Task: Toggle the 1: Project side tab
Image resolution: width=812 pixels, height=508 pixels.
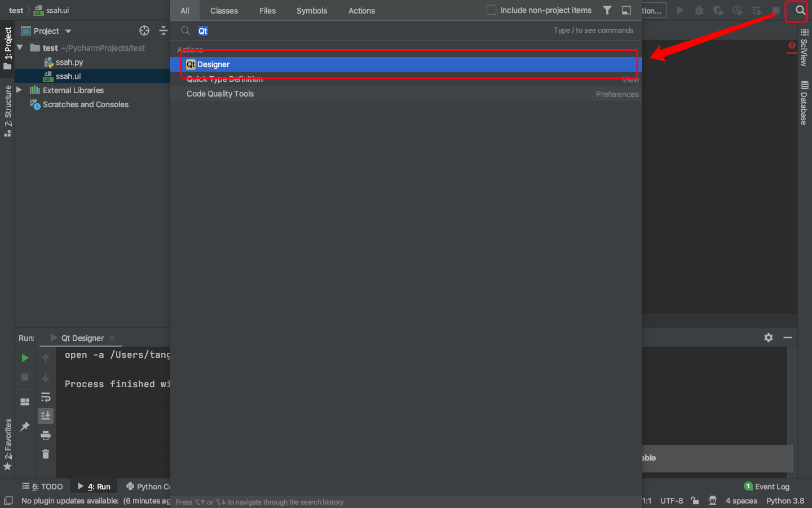Action: (x=7, y=48)
